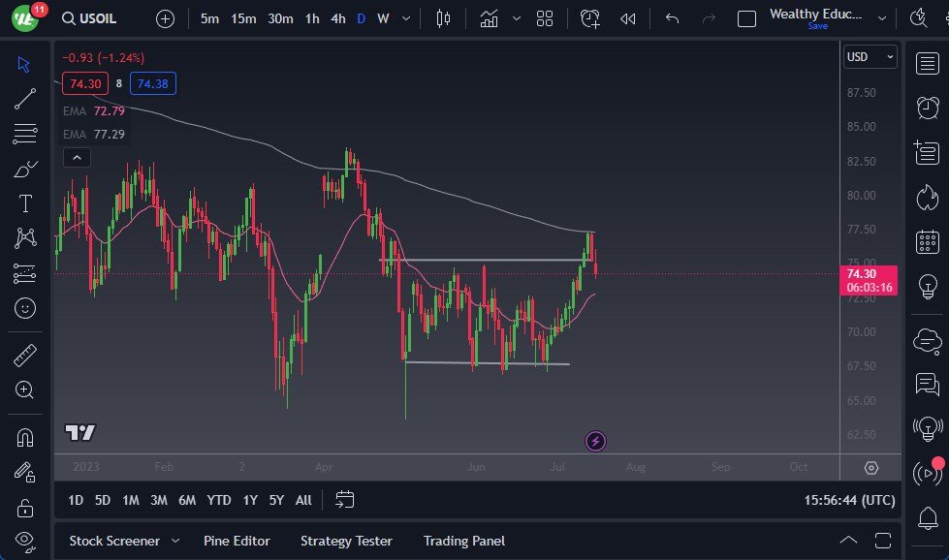Image resolution: width=949 pixels, height=560 pixels.
Task: Click the alerts alarm clock icon
Action: [927, 107]
